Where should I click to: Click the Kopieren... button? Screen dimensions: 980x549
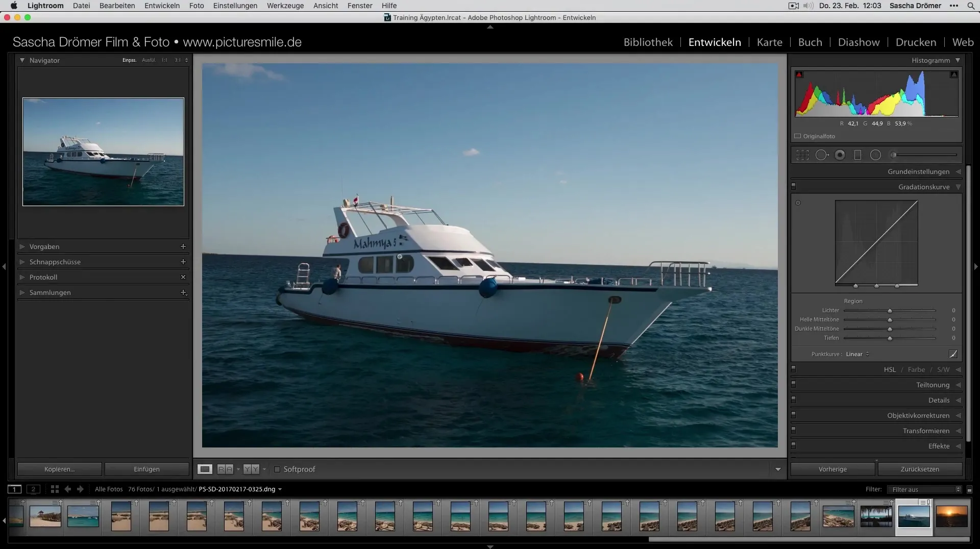click(60, 469)
